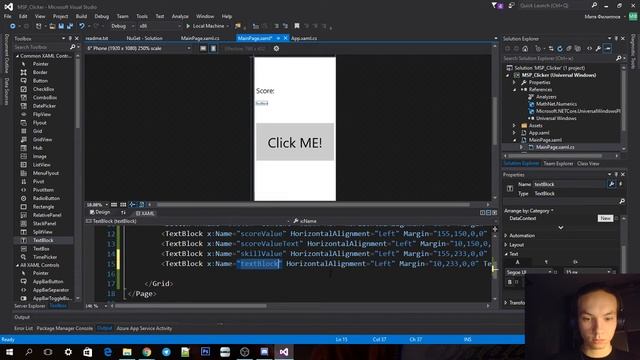The image size is (640, 360).
Task: Click the bookmark icon in toolbar
Action: point(297,26)
